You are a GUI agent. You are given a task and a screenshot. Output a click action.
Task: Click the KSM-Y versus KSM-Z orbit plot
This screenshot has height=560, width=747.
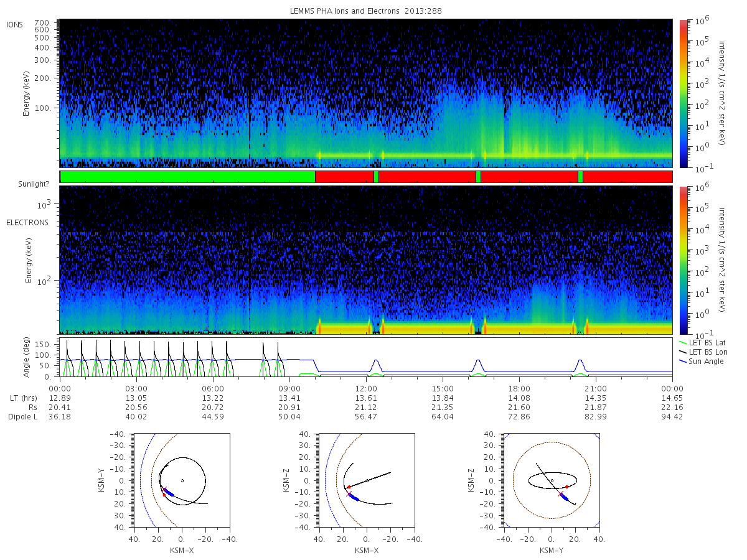pyautogui.click(x=552, y=480)
